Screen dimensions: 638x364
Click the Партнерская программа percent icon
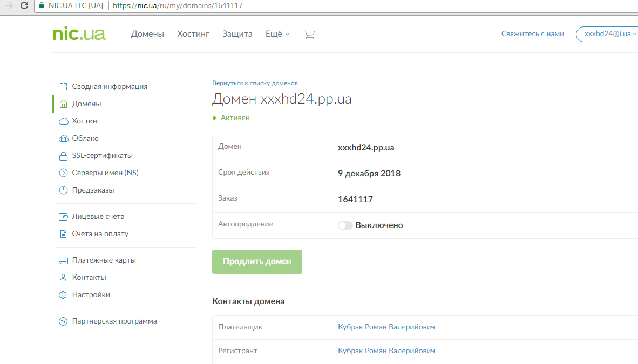point(63,321)
